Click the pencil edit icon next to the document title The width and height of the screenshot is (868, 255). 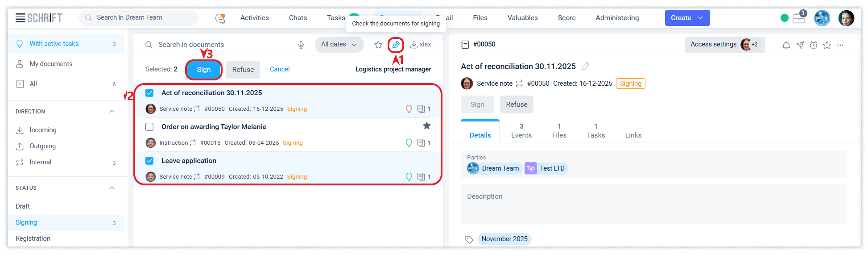coord(586,66)
